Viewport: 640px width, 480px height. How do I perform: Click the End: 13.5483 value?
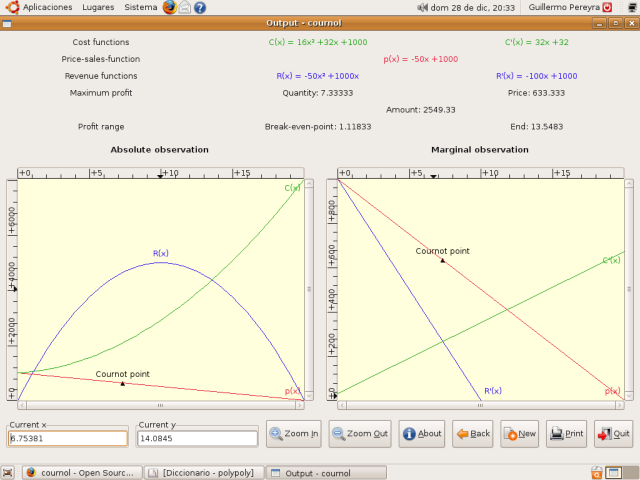pyautogui.click(x=537, y=127)
